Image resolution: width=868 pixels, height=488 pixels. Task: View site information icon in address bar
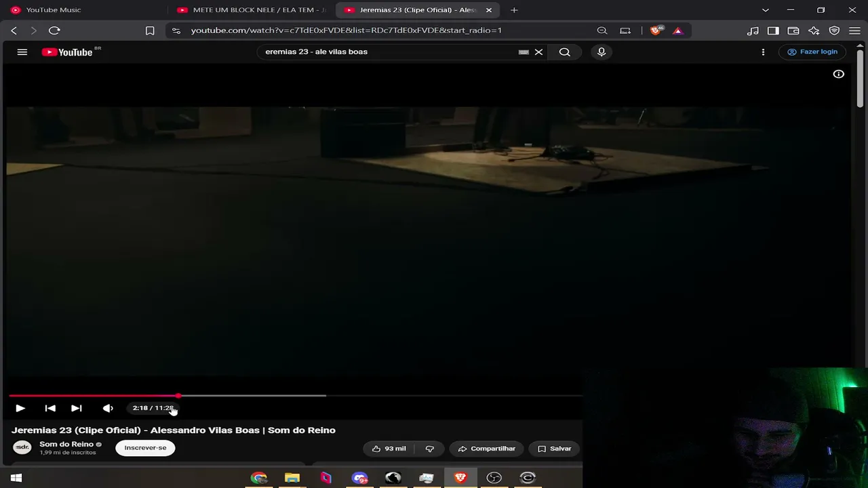(176, 30)
